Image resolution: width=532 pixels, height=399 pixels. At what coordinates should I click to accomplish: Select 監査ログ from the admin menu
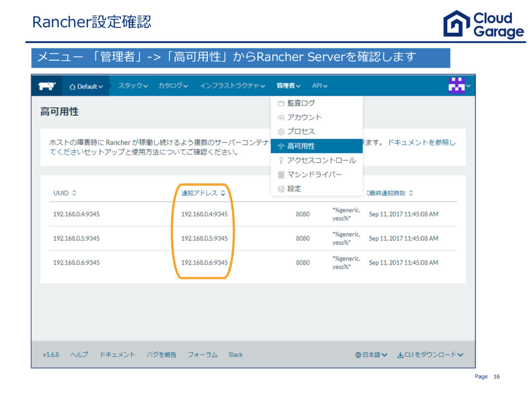point(316,103)
